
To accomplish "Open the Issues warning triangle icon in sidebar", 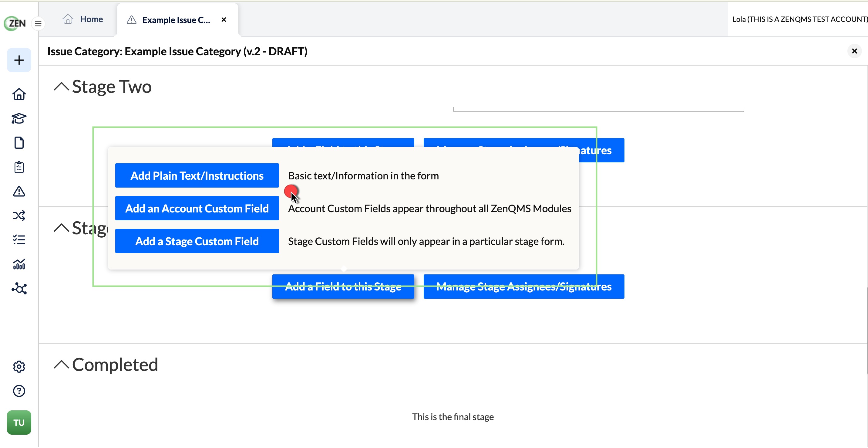I will click(19, 192).
